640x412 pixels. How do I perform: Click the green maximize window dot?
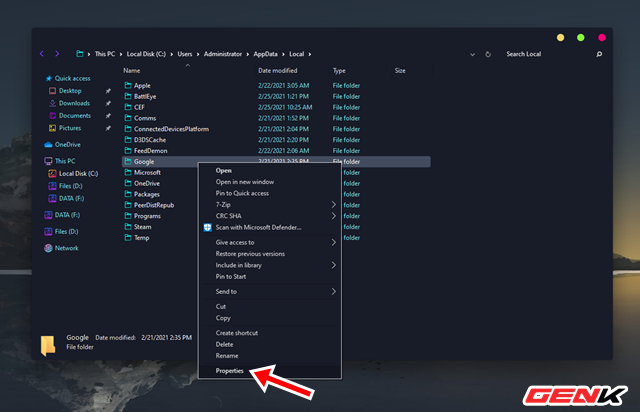pyautogui.click(x=580, y=38)
